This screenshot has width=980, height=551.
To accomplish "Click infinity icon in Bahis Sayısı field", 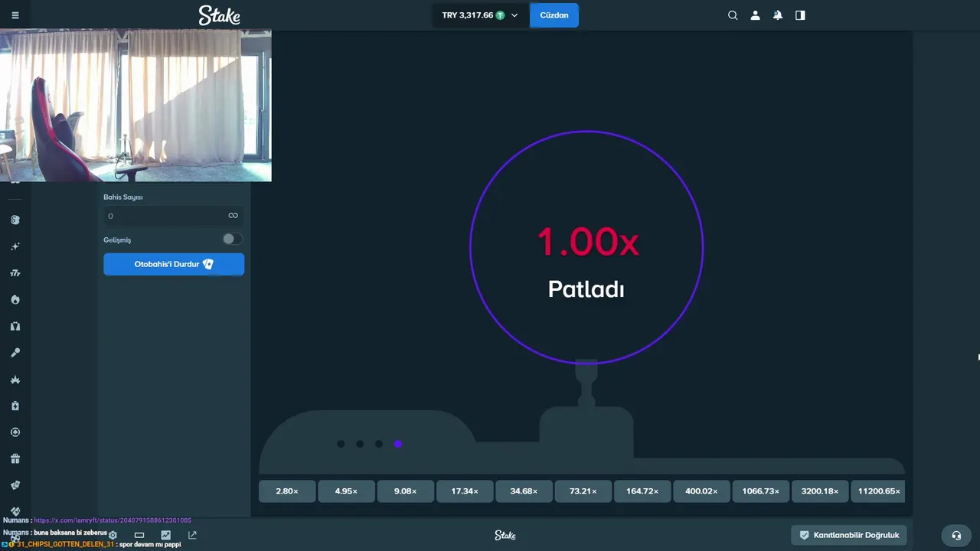I will point(233,216).
